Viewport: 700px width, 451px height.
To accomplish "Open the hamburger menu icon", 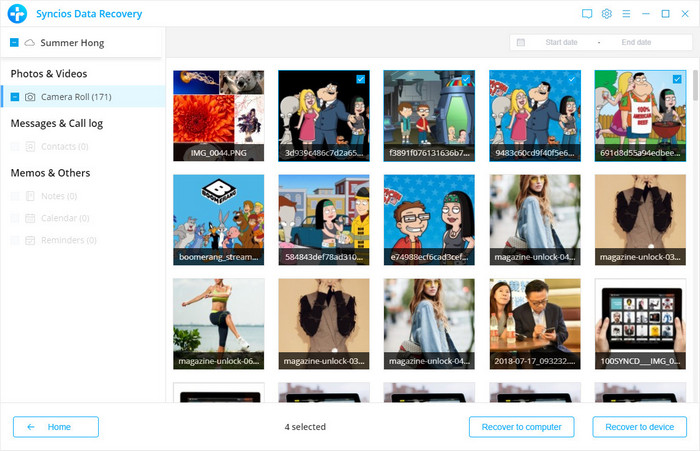I will [x=626, y=14].
